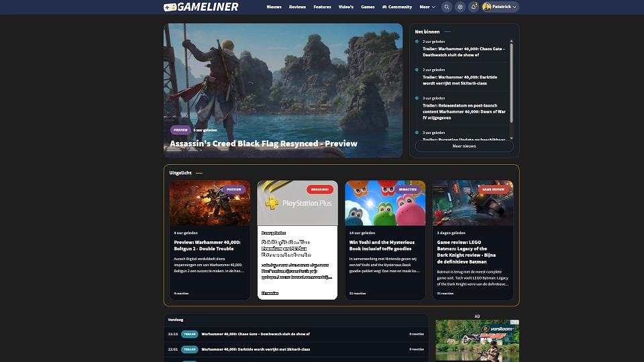Click the AdChoices triangle icon on the ad
This screenshot has height=362, width=644.
tap(513, 322)
